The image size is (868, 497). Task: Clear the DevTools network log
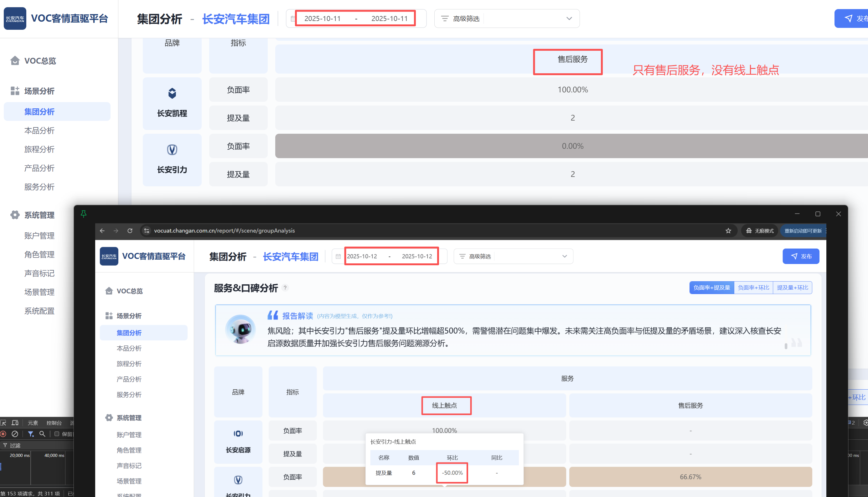[x=15, y=434]
